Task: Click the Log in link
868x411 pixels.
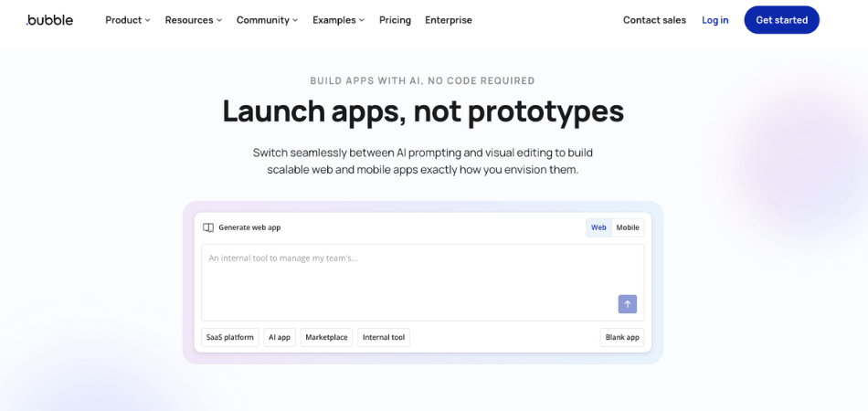Action: click(715, 20)
